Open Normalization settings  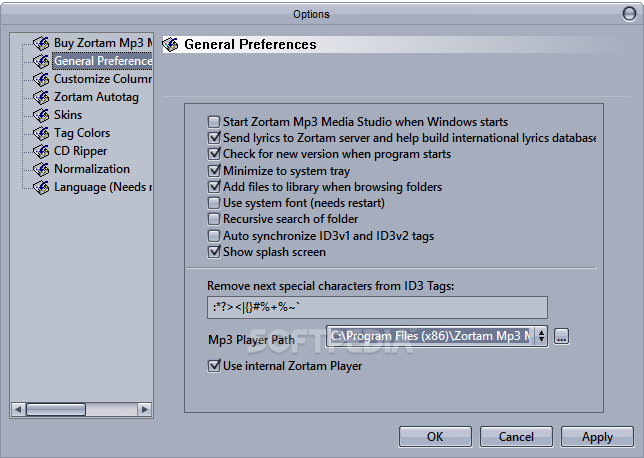click(x=92, y=169)
